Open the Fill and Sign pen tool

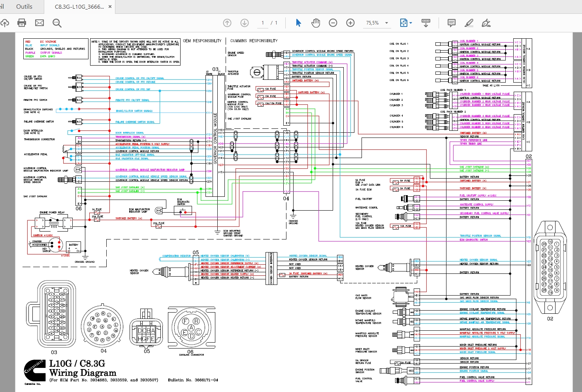(x=486, y=23)
